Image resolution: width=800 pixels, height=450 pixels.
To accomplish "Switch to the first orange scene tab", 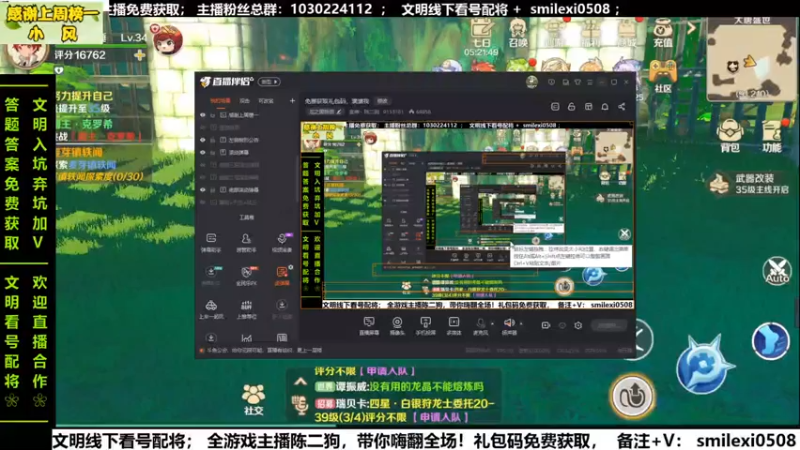I will point(220,101).
